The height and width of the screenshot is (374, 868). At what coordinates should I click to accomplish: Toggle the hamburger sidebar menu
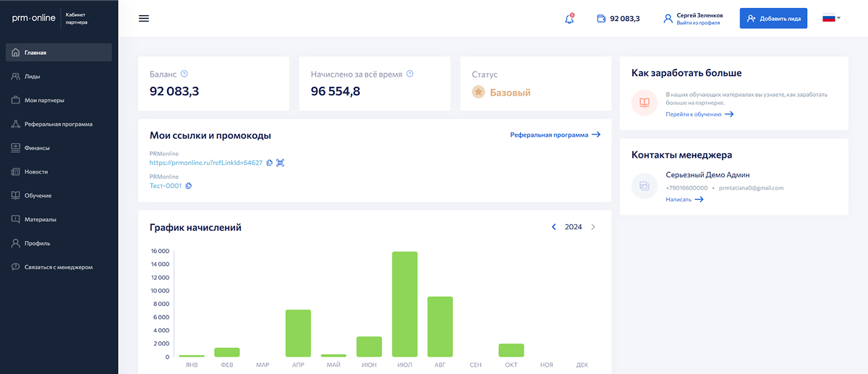tap(144, 19)
